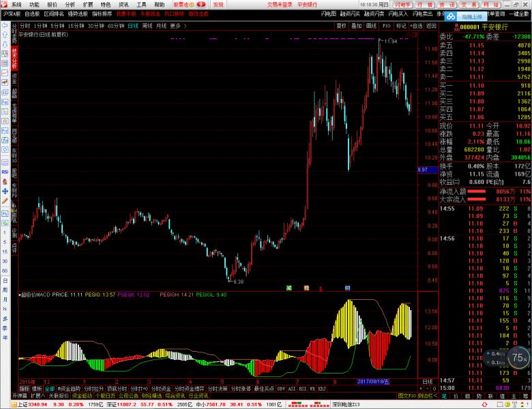Click the small folder icon before 上证
This screenshot has height=409, width=532.
[14, 405]
